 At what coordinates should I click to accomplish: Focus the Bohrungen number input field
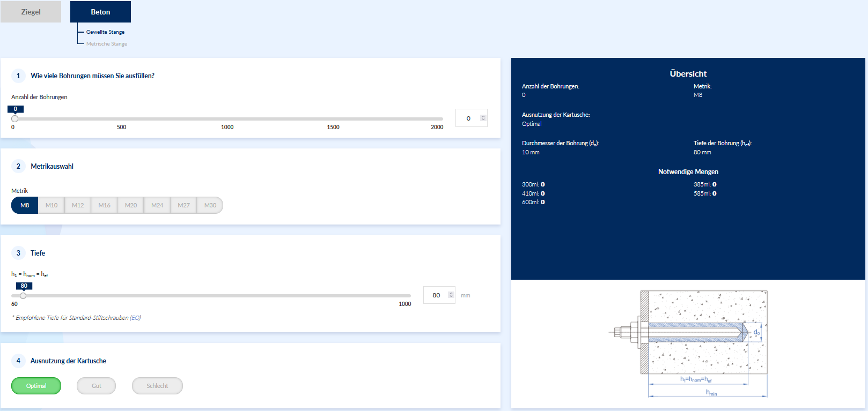click(468, 118)
